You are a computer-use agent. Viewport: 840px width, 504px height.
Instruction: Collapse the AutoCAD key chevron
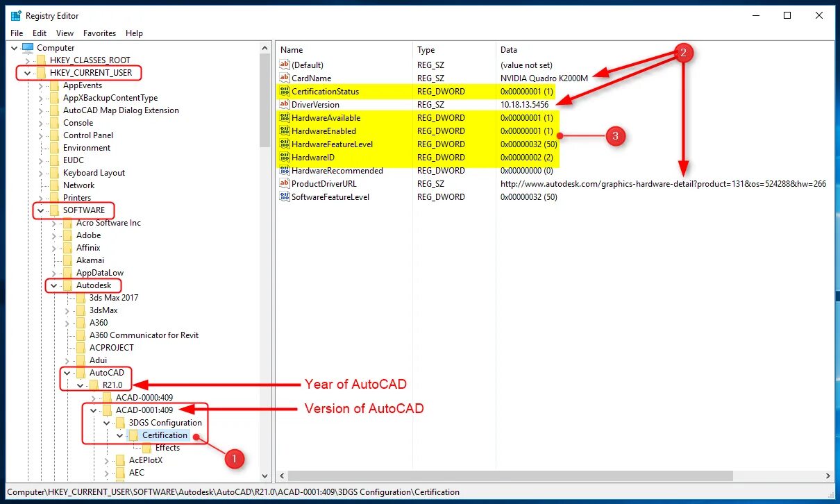click(x=67, y=373)
